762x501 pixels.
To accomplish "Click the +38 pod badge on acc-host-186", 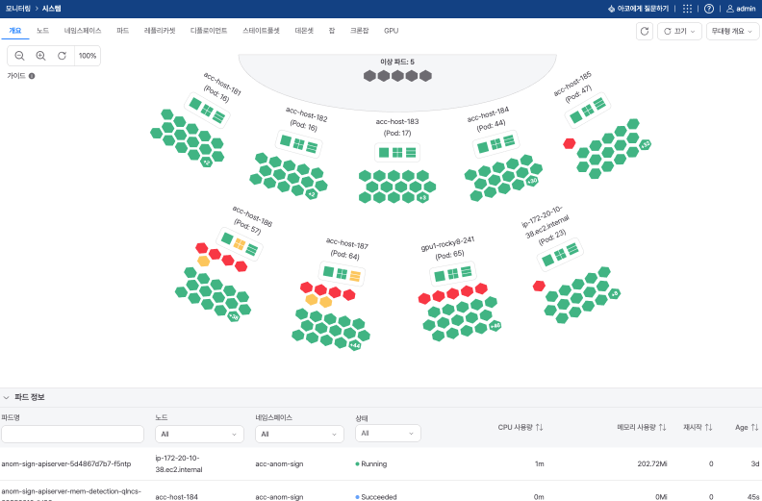I will coord(234,316).
